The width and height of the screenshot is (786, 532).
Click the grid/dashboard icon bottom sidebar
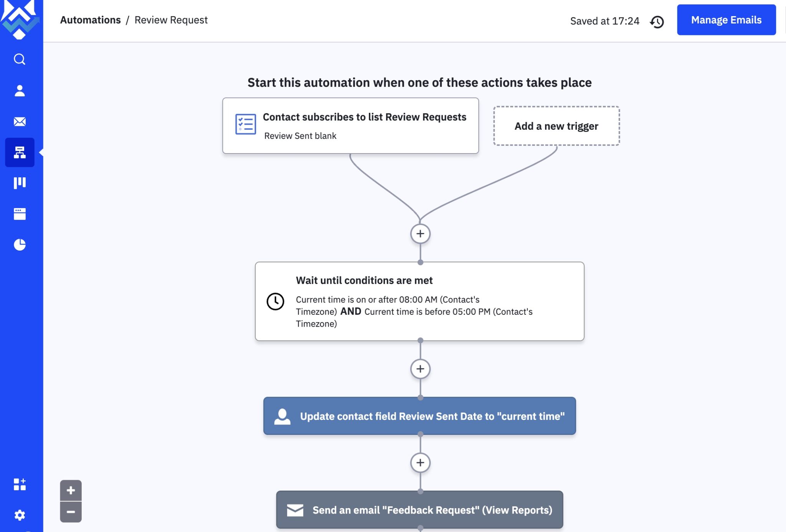point(20,484)
